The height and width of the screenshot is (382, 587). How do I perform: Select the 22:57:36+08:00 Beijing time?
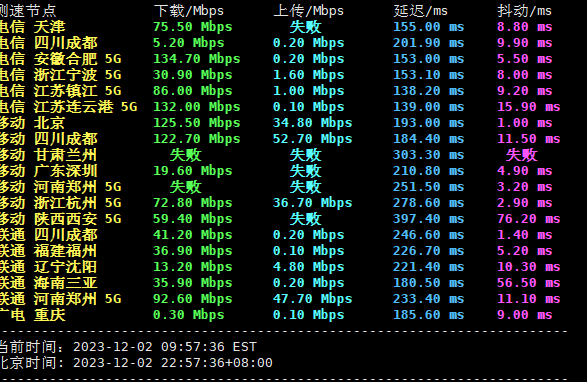[217, 363]
